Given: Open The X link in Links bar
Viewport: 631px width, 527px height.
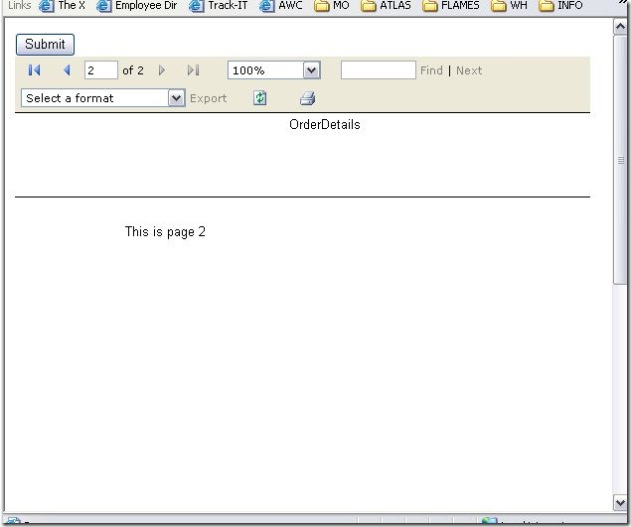Looking at the screenshot, I should click(x=62, y=6).
